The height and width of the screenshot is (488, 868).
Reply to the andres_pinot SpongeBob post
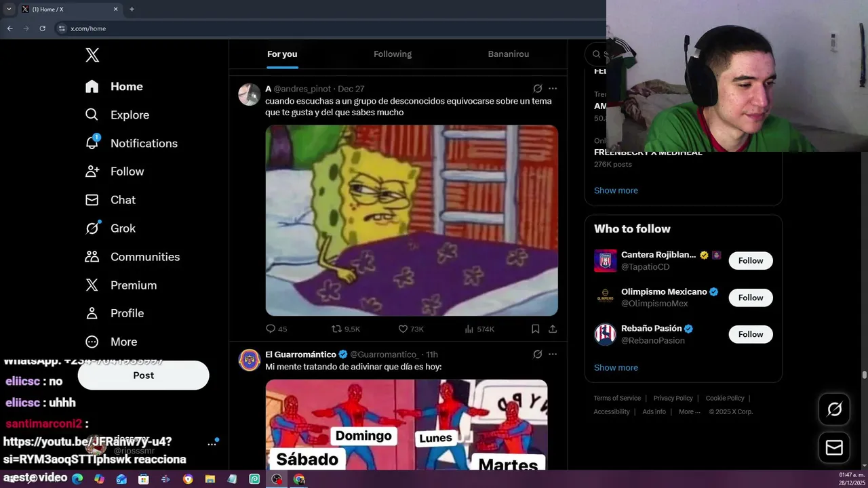(276, 329)
